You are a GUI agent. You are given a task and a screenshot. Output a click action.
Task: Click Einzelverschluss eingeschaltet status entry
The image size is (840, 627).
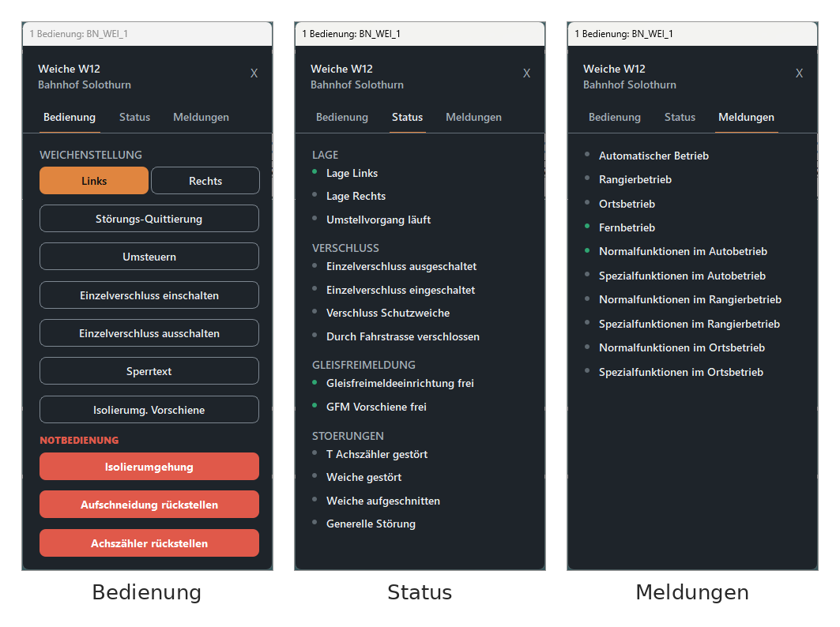(394, 290)
